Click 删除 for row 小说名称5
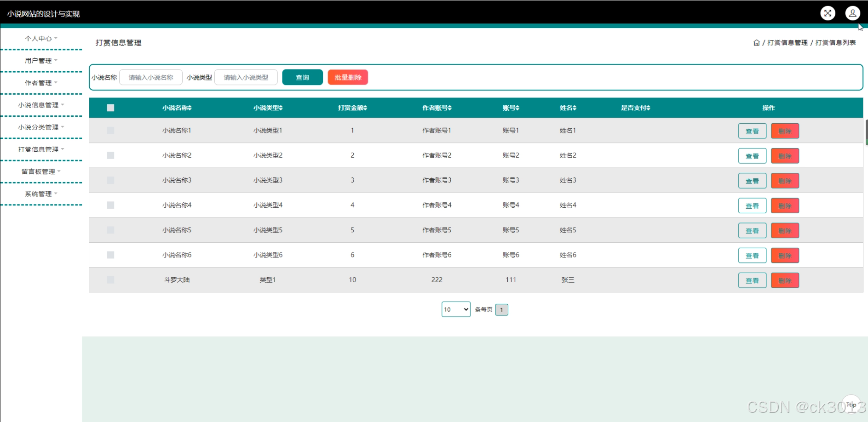The height and width of the screenshot is (422, 868). [x=785, y=230]
